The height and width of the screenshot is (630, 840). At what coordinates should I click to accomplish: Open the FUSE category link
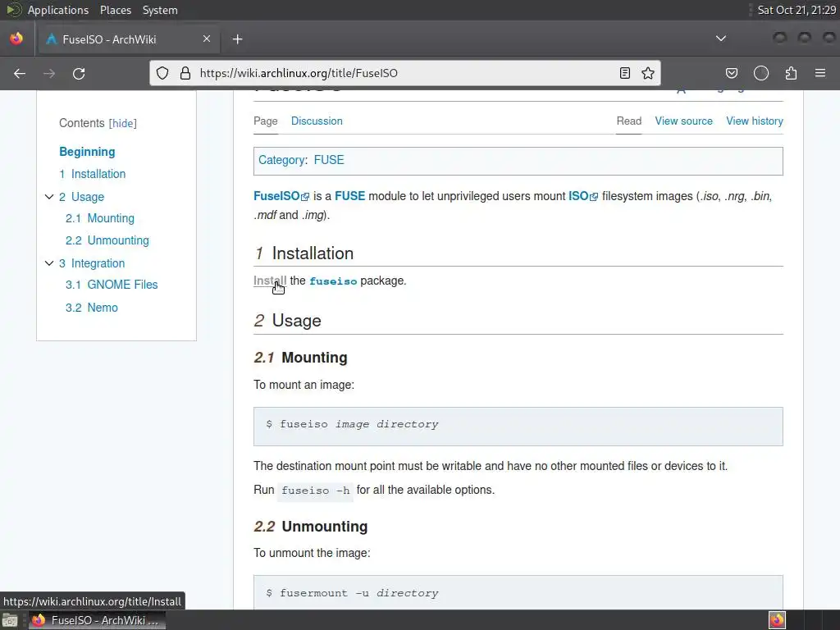[329, 160]
